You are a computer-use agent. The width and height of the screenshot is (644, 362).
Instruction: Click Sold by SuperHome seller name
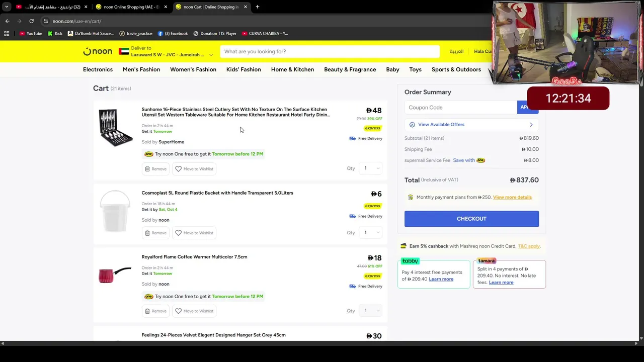171,142
